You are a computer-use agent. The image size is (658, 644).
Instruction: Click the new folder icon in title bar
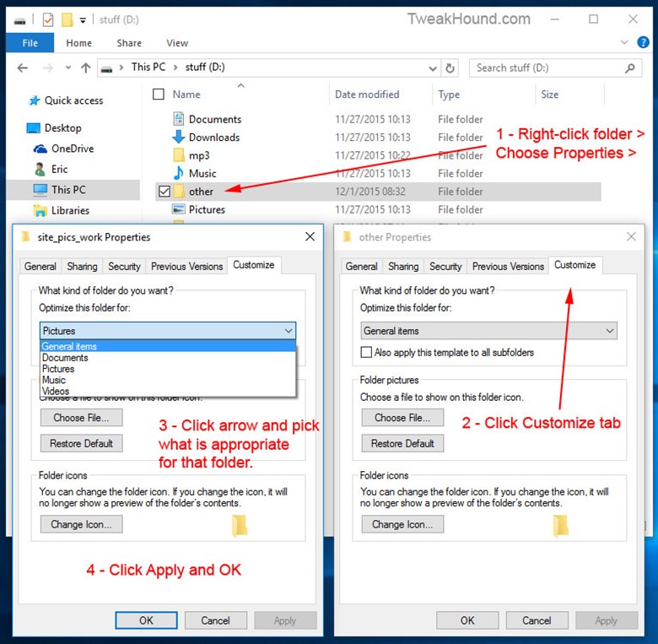coord(67,19)
